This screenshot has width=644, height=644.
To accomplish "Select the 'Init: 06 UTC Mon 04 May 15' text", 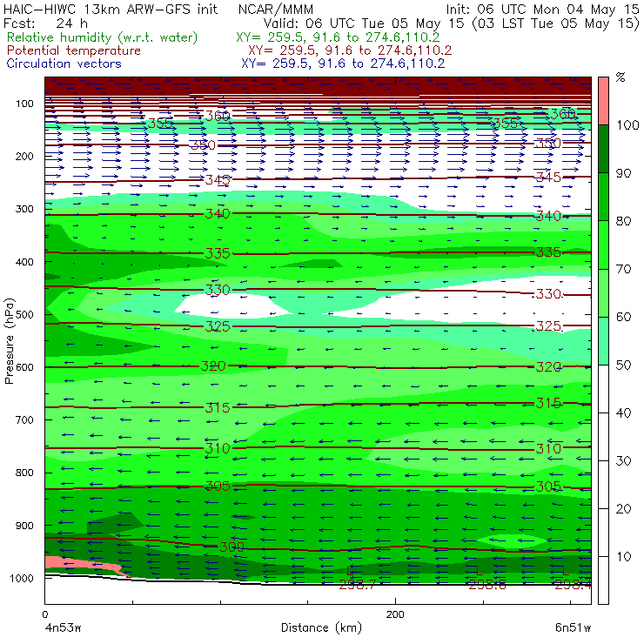I will click(542, 10).
